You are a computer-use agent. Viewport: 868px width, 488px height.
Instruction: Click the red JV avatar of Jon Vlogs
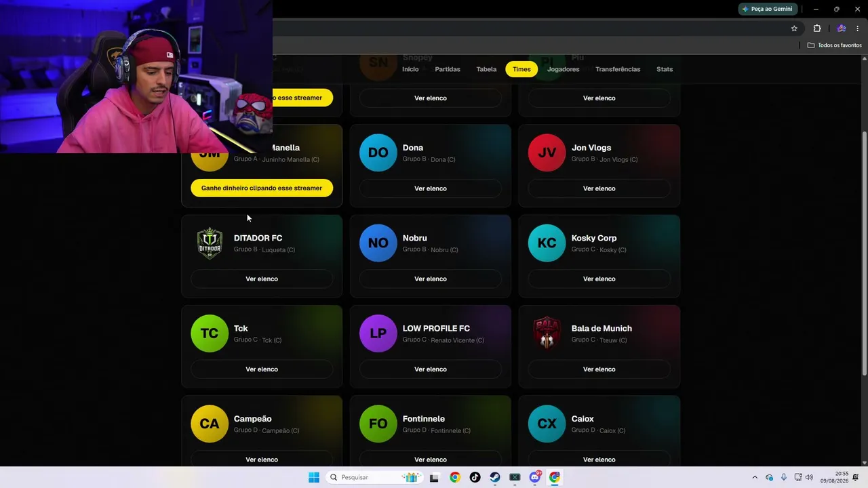tap(547, 152)
